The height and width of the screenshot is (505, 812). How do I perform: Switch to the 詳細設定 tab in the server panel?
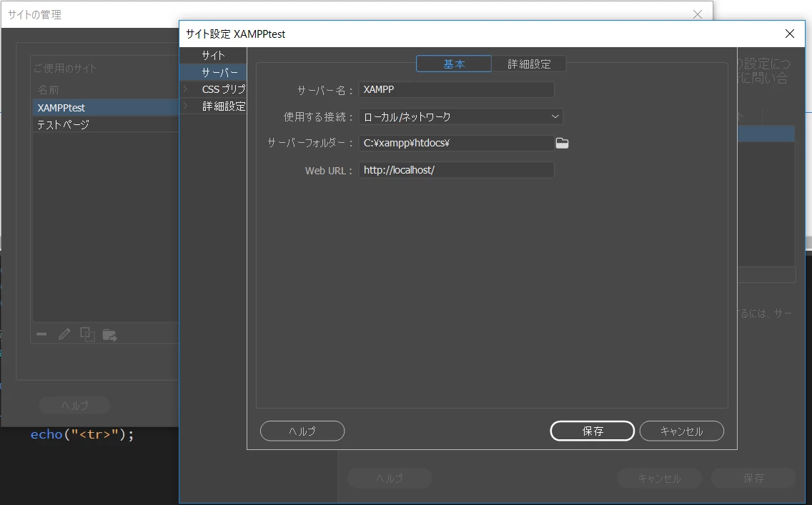click(529, 64)
